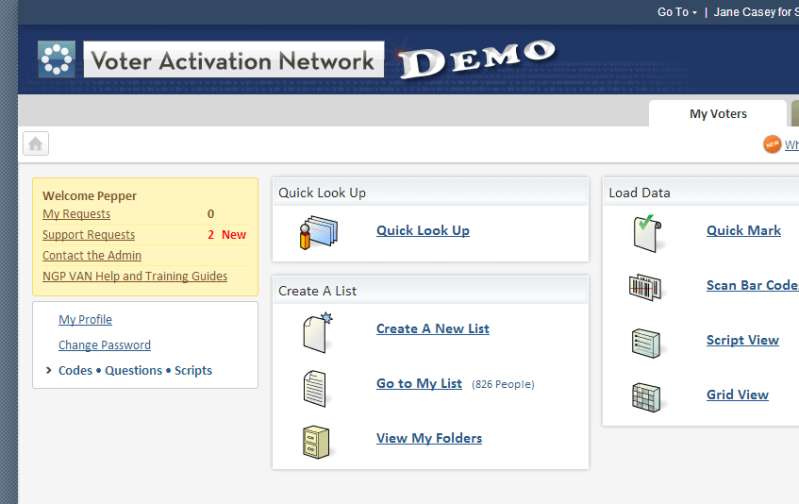Viewport: 799px width, 504px height.
Task: Open NGP VAN Help and Training Guides
Action: tap(135, 276)
